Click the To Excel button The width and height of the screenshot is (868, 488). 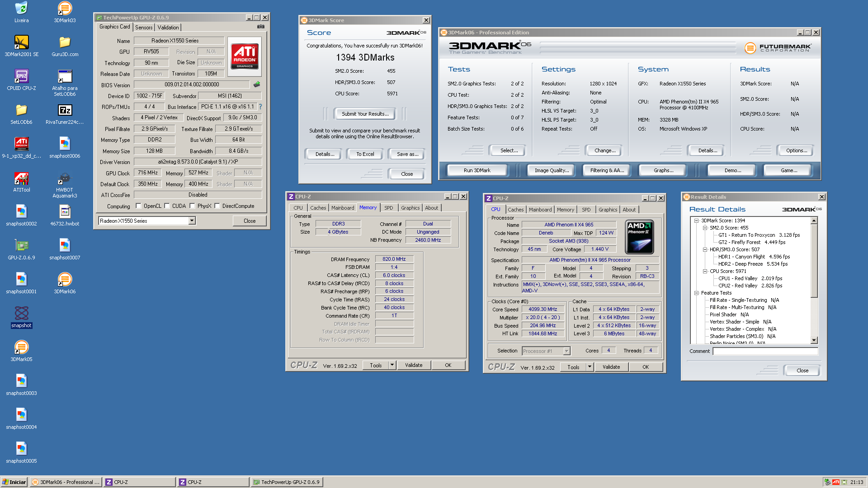click(365, 154)
